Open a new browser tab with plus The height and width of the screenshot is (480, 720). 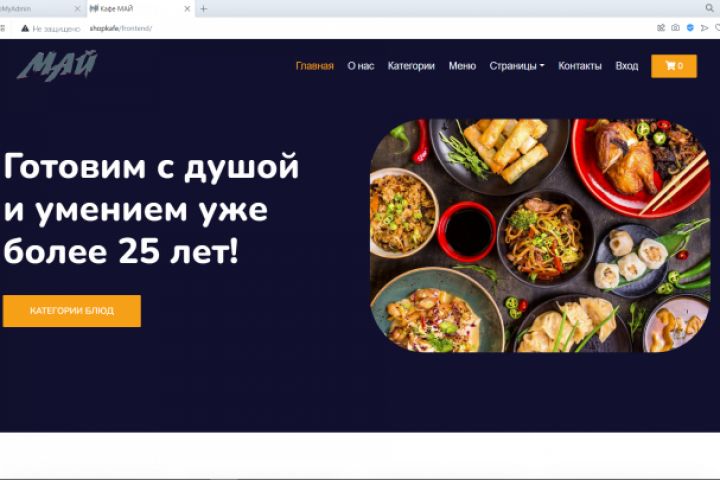[203, 9]
